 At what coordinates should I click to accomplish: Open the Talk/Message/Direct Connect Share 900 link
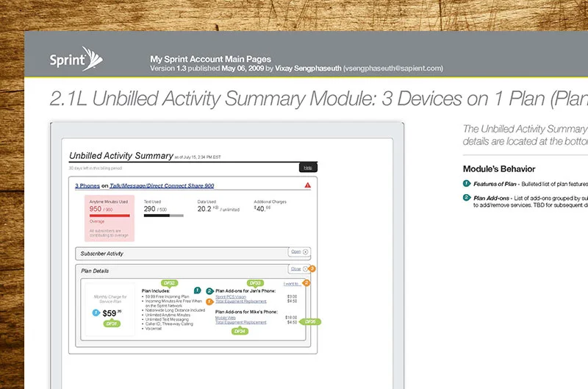click(162, 186)
